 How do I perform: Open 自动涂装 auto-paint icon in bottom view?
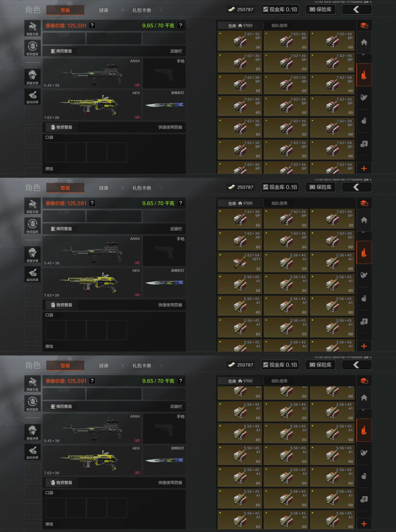coord(32,452)
